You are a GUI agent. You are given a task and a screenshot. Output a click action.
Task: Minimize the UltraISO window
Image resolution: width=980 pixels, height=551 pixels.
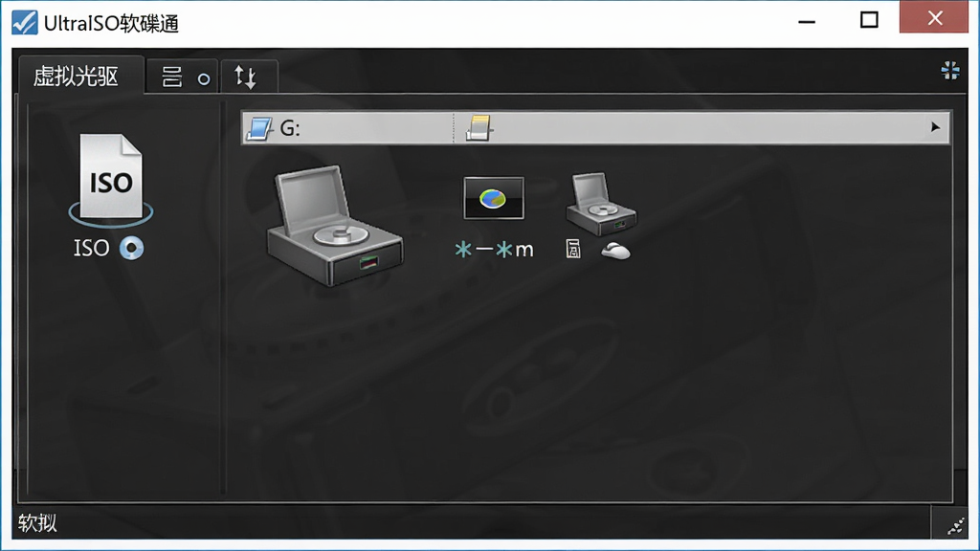807,22
